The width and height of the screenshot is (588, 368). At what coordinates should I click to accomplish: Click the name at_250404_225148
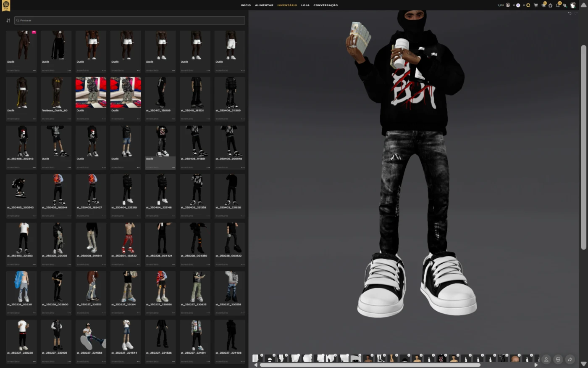(159, 207)
